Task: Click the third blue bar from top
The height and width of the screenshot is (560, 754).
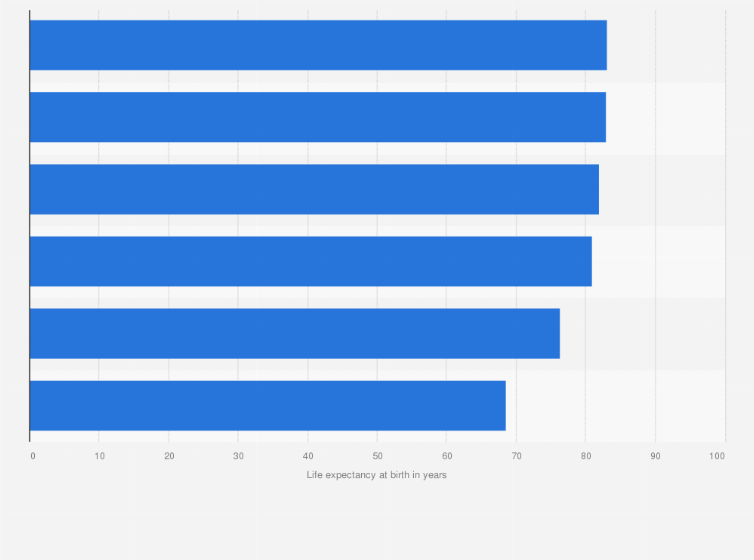Action: 314,189
